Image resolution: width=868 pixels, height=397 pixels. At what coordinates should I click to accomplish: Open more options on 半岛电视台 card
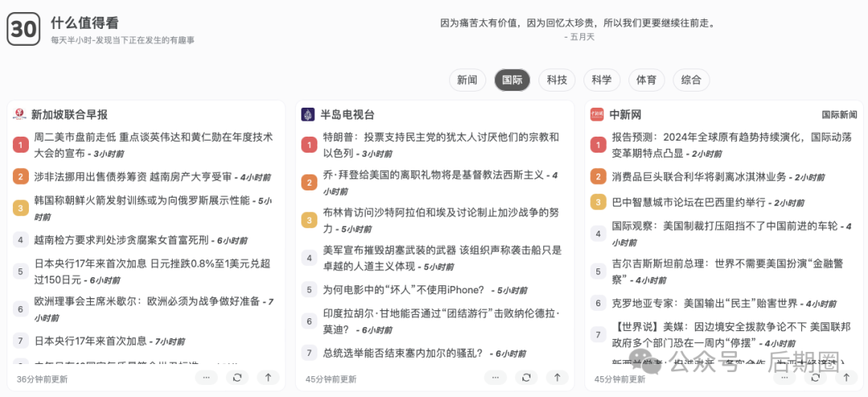[495, 377]
